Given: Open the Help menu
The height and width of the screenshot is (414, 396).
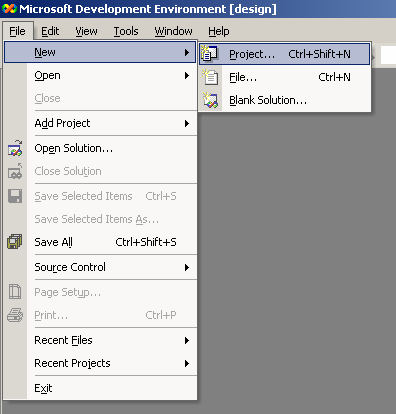Looking at the screenshot, I should point(219,31).
